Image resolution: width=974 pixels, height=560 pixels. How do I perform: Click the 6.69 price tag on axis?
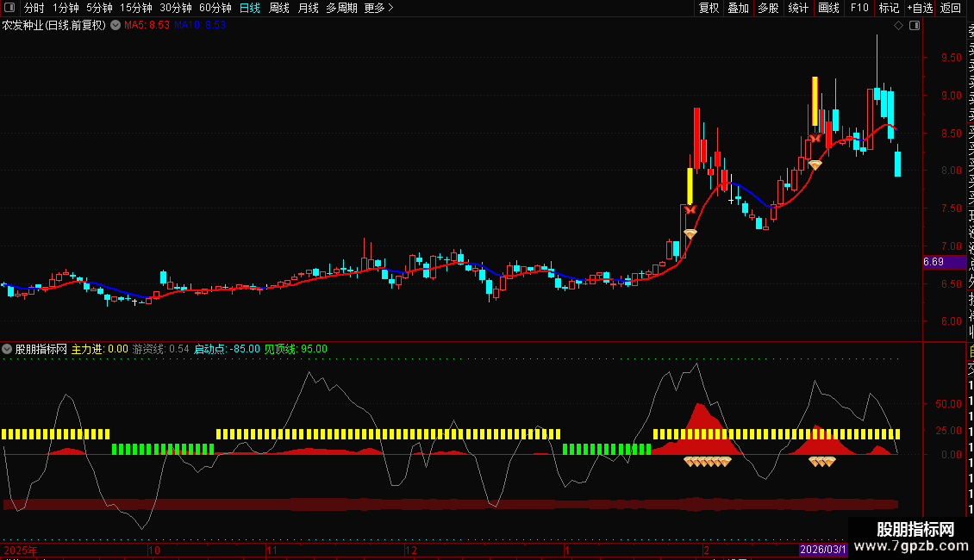(x=945, y=262)
